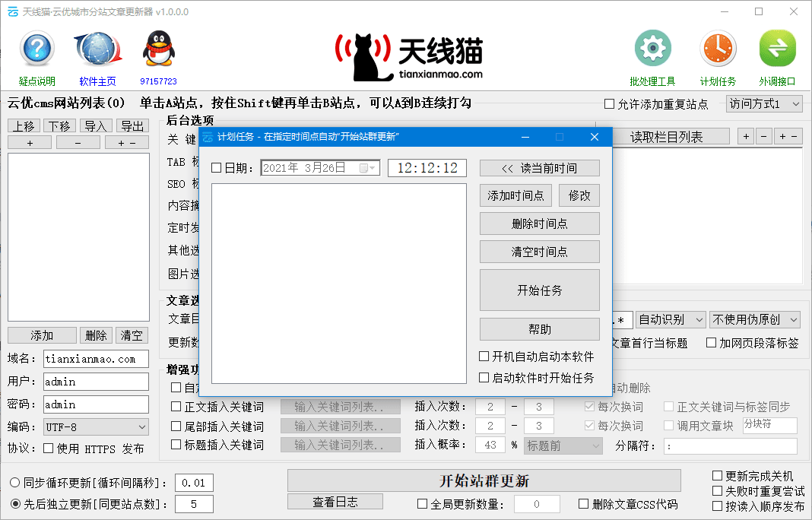
Task: Close the 计划任务 dialog
Action: pyautogui.click(x=595, y=137)
